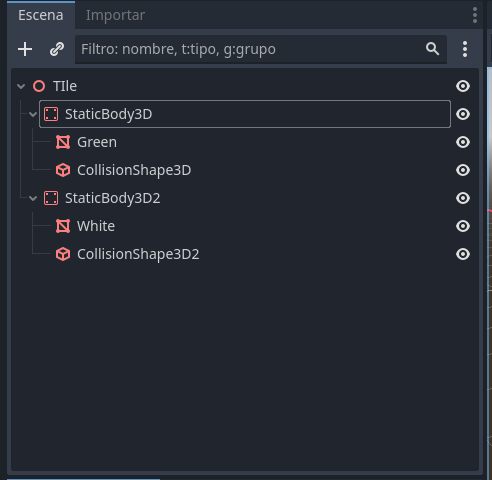Click the TIle root node circle icon
The height and width of the screenshot is (480, 492).
point(39,86)
